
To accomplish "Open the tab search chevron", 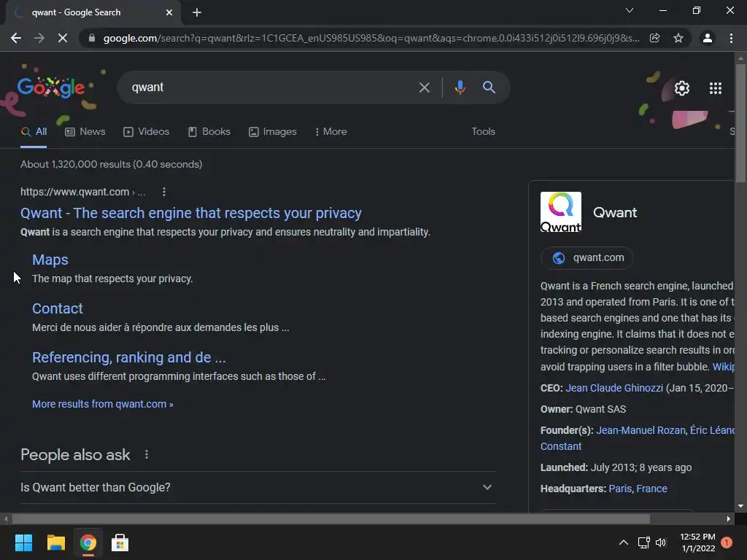I will pos(630,10).
